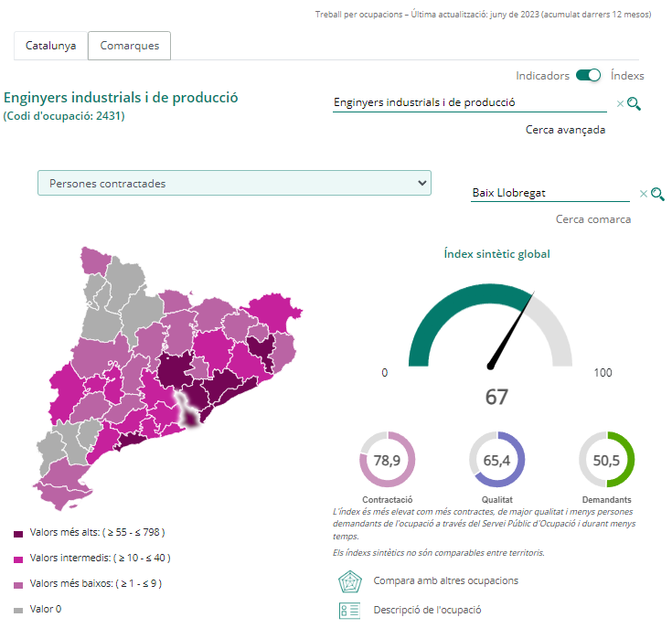This screenshot has height=628, width=672.
Task: Click the Valors més alts legend swatch
Action: (x=18, y=534)
